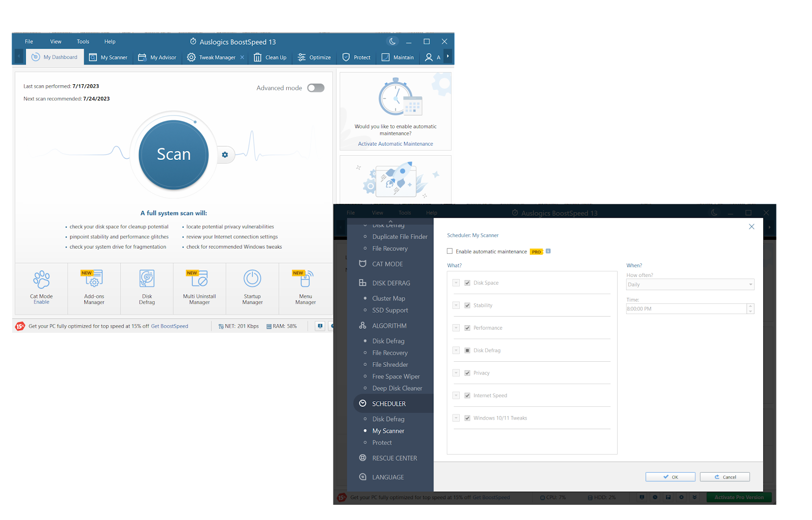This screenshot has height=520, width=812.
Task: Open the Cat Mode Enable tool
Action: coord(41,288)
